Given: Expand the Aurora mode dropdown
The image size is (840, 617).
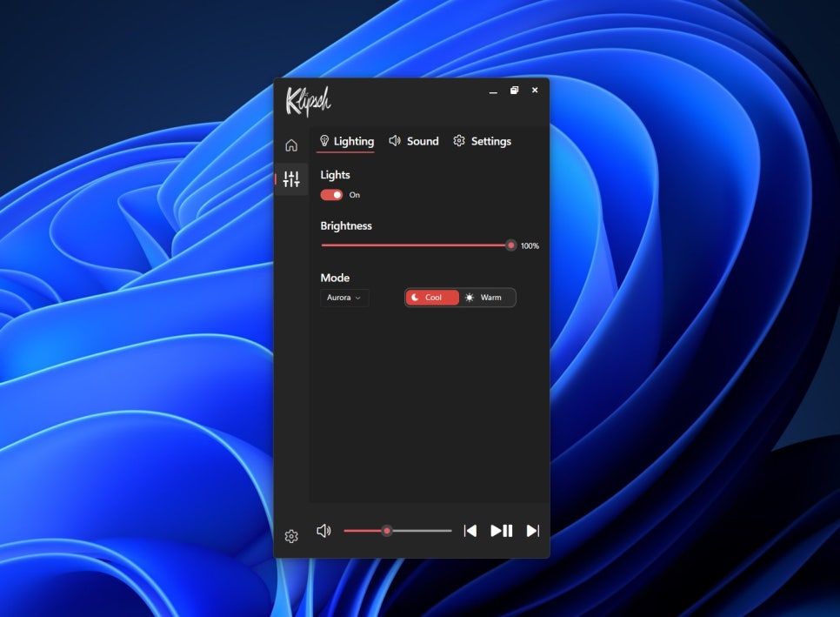Looking at the screenshot, I should (344, 298).
